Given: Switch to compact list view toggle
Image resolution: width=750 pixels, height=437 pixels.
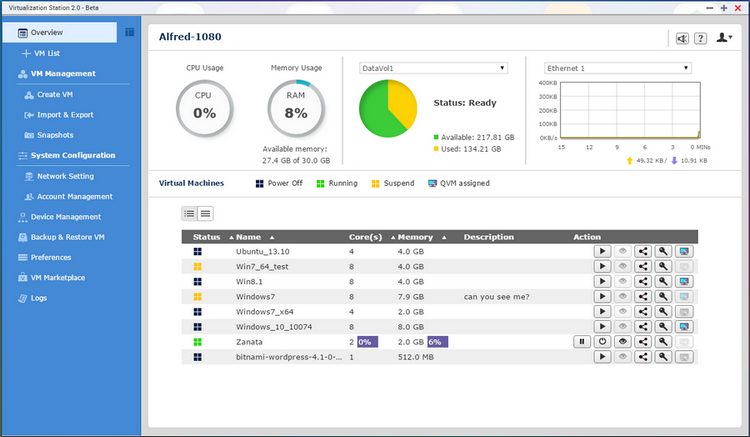Looking at the screenshot, I should click(x=205, y=213).
